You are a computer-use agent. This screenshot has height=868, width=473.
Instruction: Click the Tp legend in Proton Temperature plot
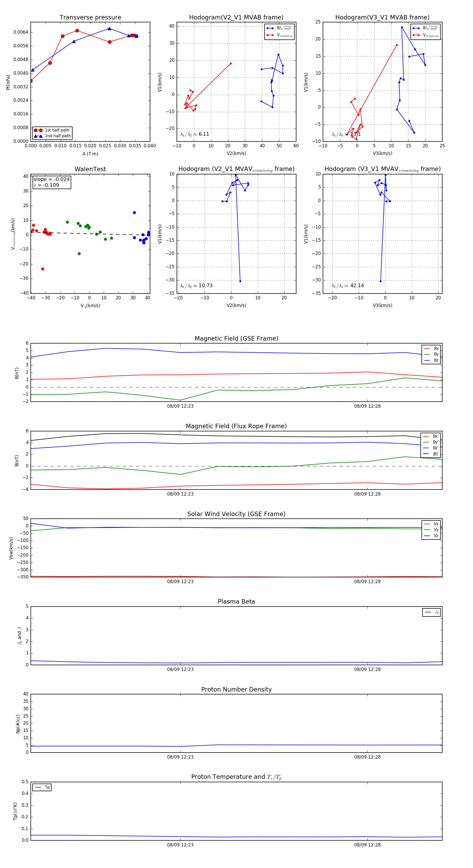click(42, 788)
